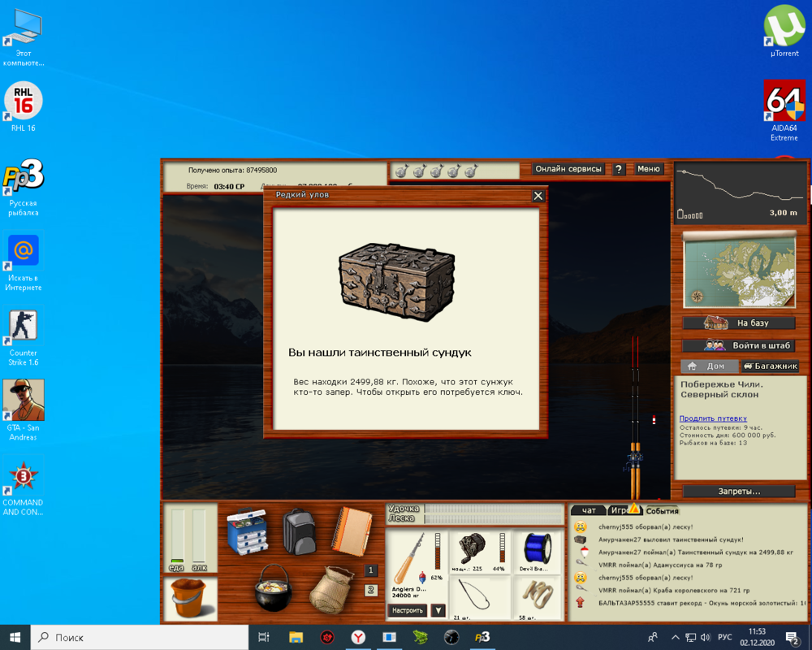Open the Багажник tab
This screenshot has height=650, width=812.
tap(770, 366)
